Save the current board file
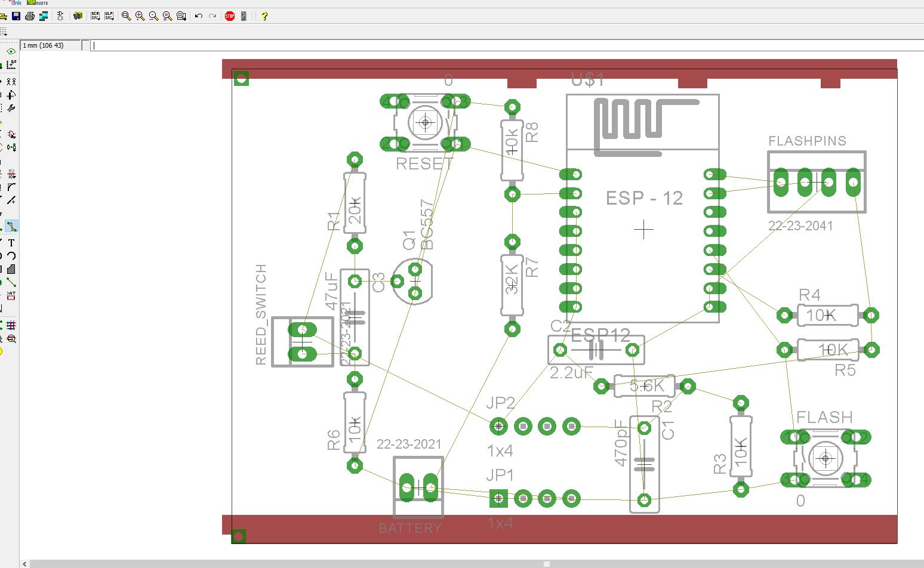924x568 pixels. pos(15,16)
